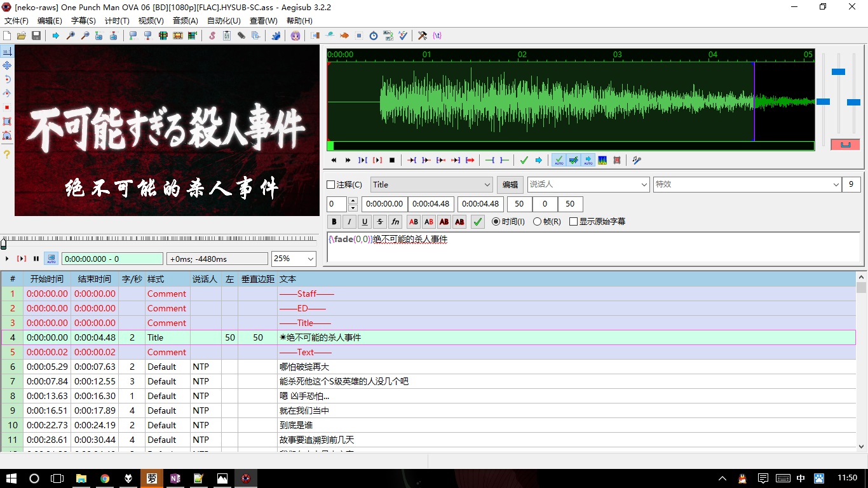The width and height of the screenshot is (868, 488).
Task: Select vector clip tool
Action: [7, 135]
